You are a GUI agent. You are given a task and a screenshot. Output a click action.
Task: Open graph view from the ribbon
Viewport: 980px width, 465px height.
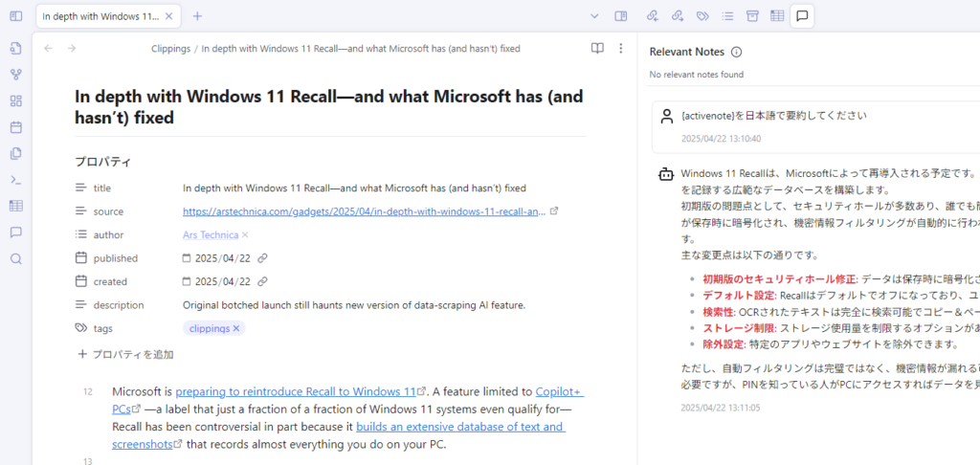[16, 75]
